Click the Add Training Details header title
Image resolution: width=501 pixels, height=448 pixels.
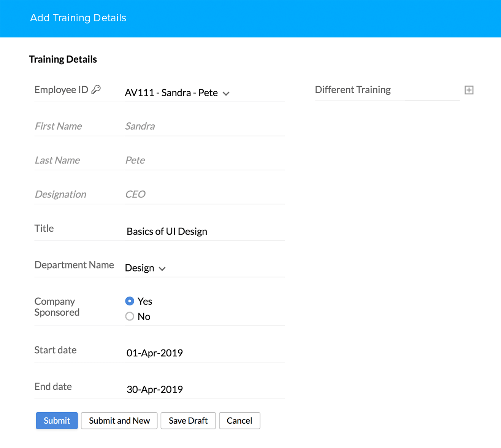tap(78, 18)
